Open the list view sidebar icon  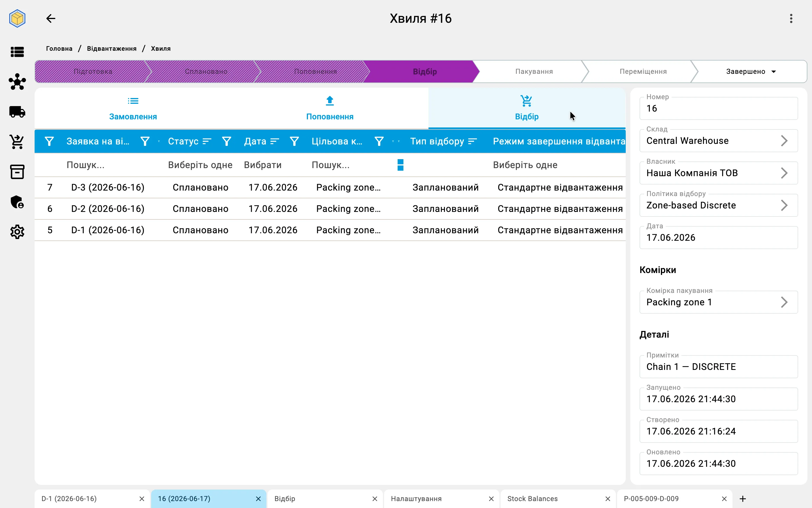pyautogui.click(x=17, y=52)
